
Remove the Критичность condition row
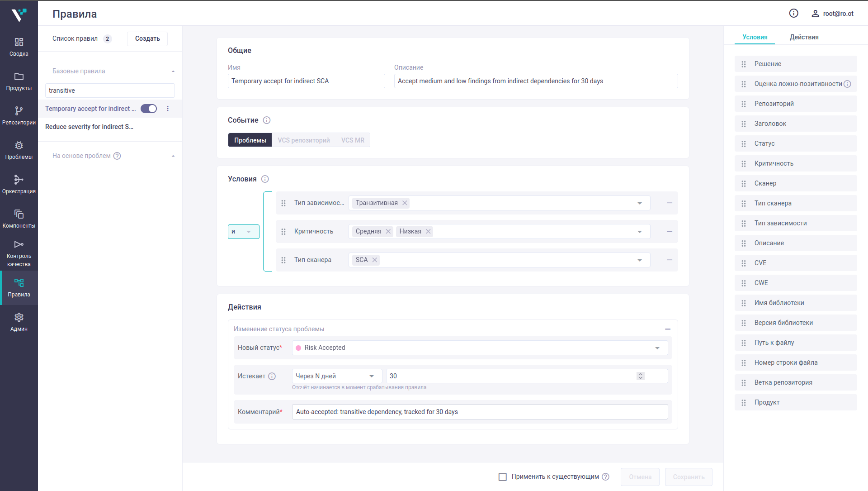670,231
